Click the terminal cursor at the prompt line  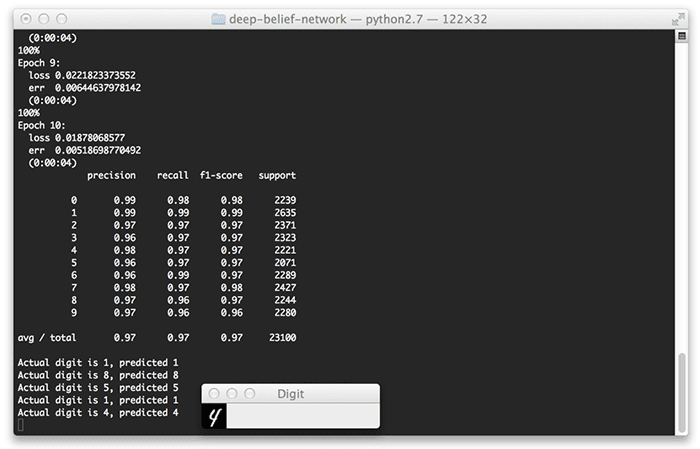tap(21, 425)
